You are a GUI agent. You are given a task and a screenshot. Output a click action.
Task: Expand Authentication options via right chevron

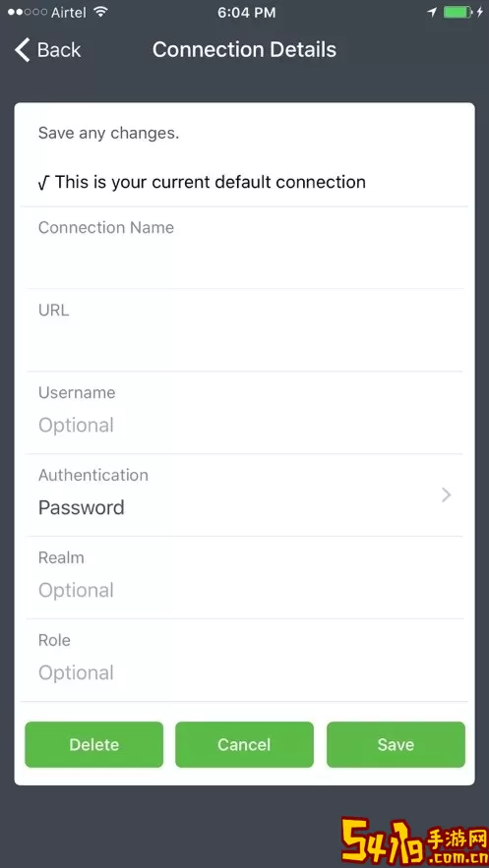tap(447, 494)
